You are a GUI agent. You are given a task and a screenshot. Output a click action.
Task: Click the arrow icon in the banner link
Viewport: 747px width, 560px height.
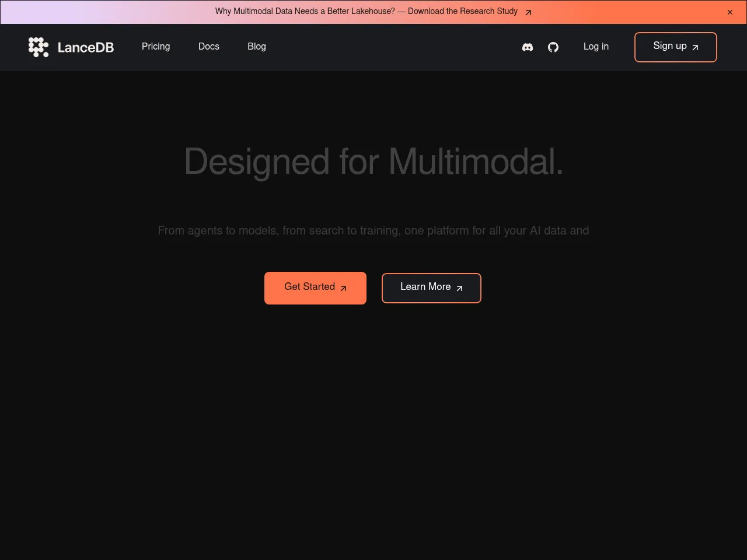[x=528, y=12]
